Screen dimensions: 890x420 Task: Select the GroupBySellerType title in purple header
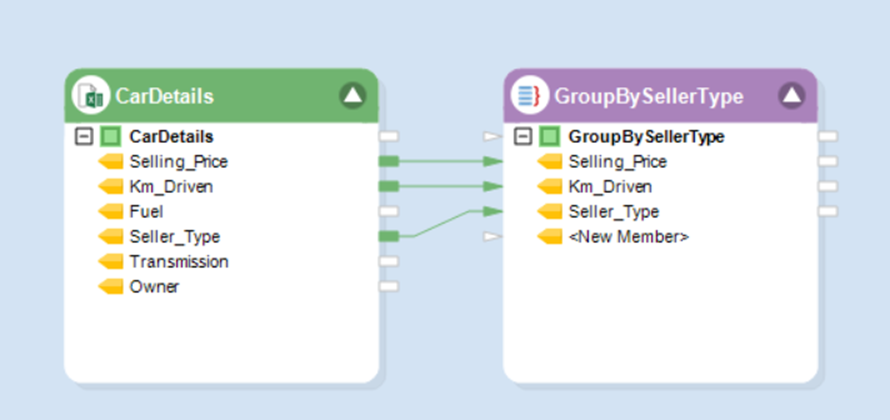pyautogui.click(x=648, y=96)
